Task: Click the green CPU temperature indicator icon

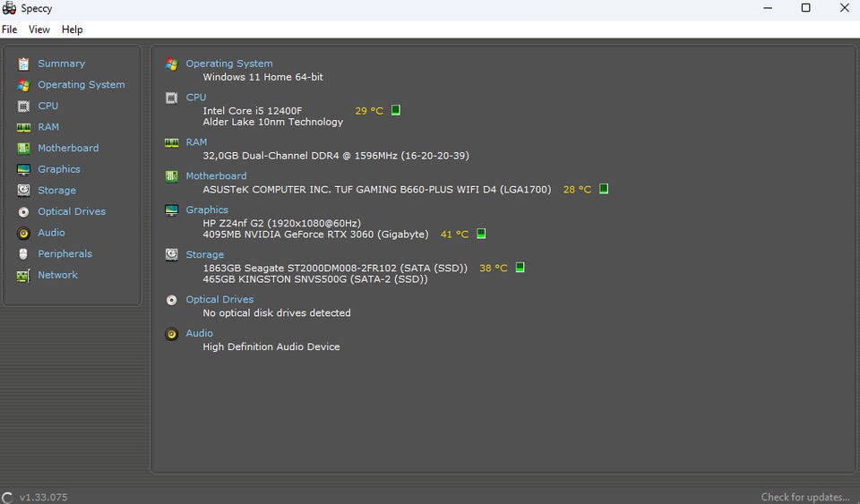Action: point(395,110)
